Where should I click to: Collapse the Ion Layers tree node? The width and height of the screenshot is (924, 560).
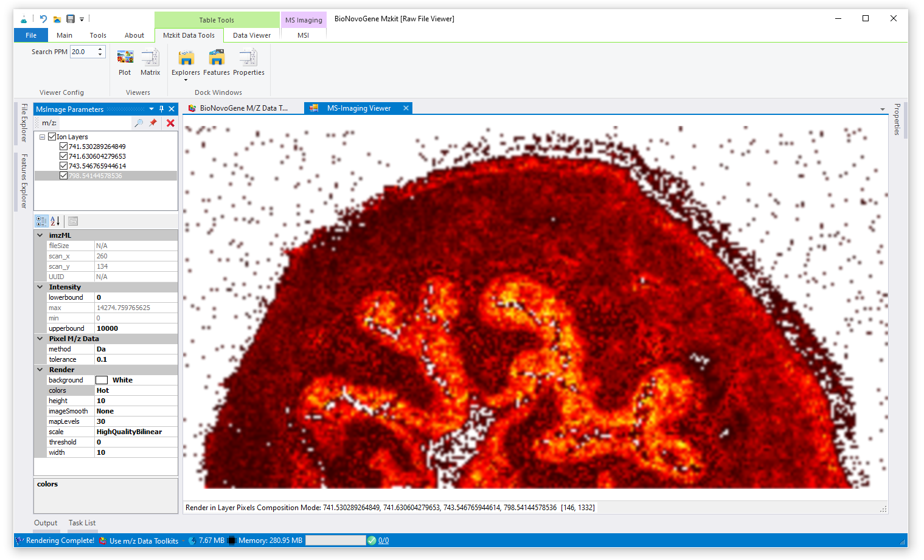[42, 137]
